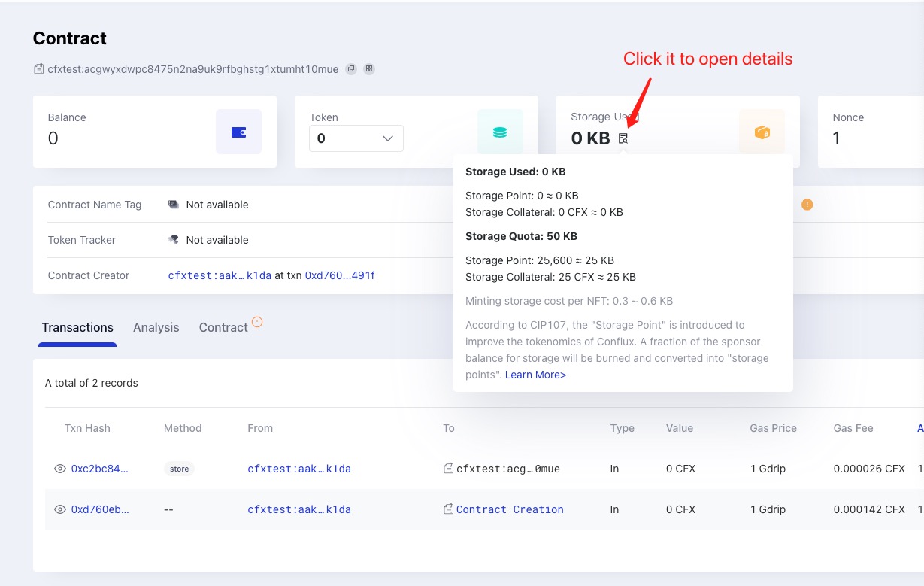Click the blue wallet Balance icon
The width and height of the screenshot is (924, 586).
pyautogui.click(x=238, y=132)
